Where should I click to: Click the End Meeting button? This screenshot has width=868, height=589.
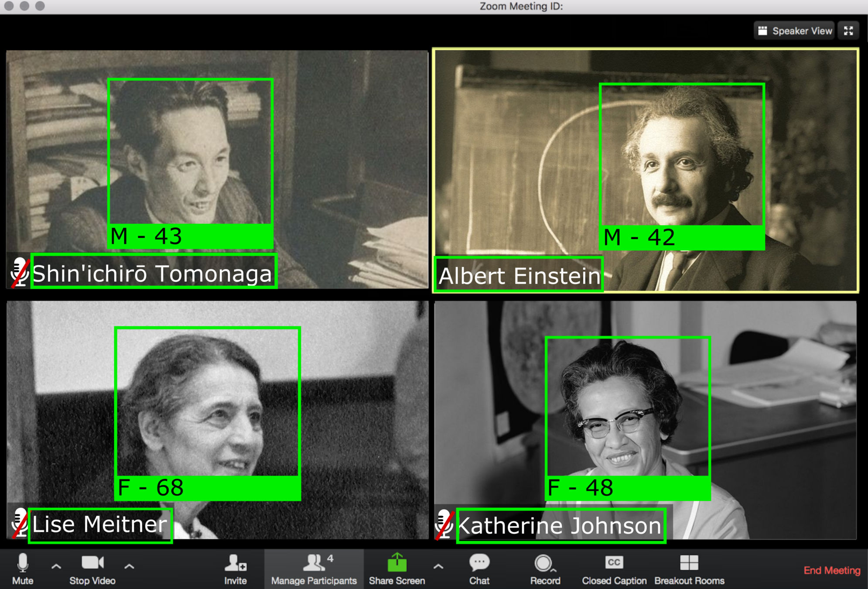click(x=831, y=570)
